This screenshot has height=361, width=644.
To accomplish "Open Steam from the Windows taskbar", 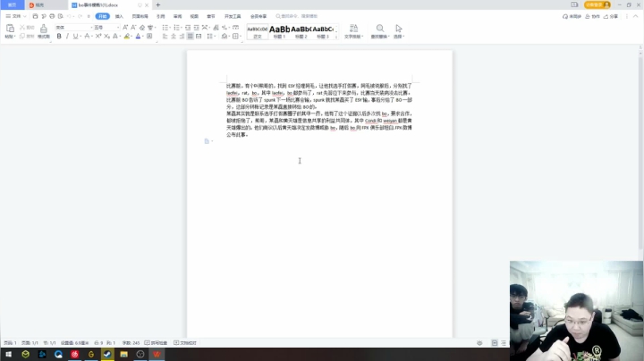I will (x=107, y=354).
